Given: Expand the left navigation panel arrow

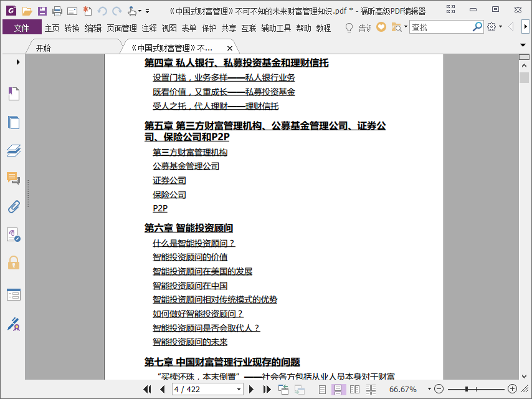Looking at the screenshot, I should [18, 62].
